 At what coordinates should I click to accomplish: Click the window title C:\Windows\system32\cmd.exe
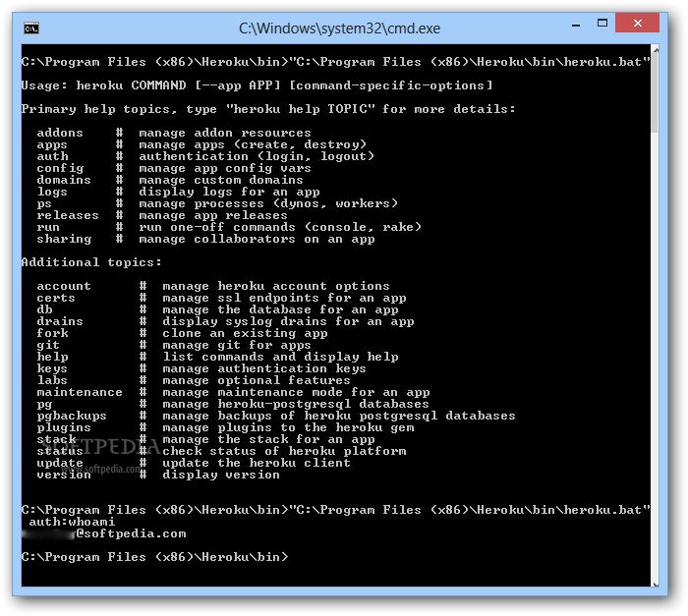point(339,28)
